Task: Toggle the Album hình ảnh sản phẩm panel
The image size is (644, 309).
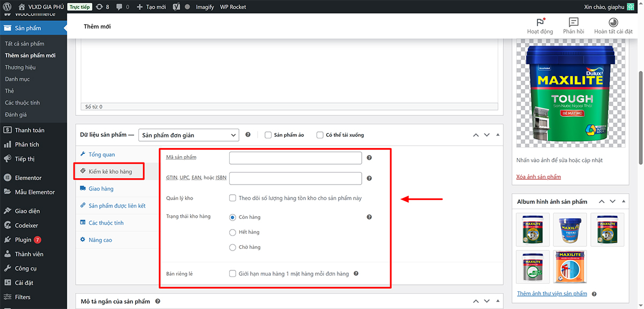Action: point(623,202)
